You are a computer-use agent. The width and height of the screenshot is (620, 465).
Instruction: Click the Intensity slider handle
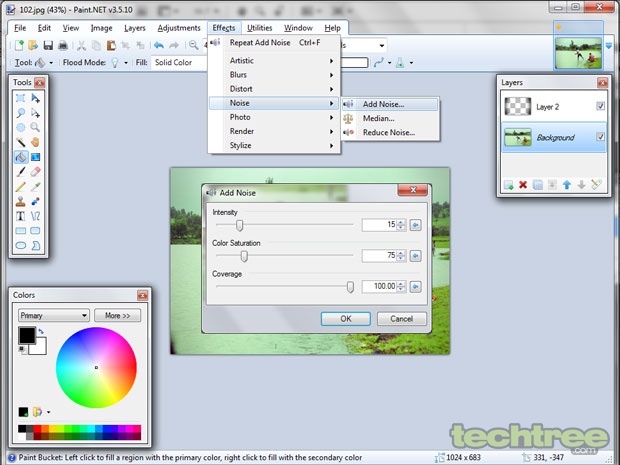coord(239,225)
